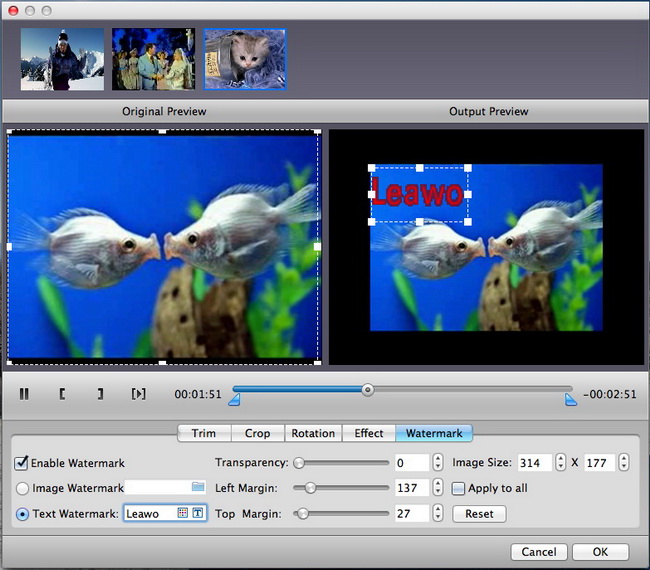
Task: Select the trim end marker on timeline
Action: 571,400
